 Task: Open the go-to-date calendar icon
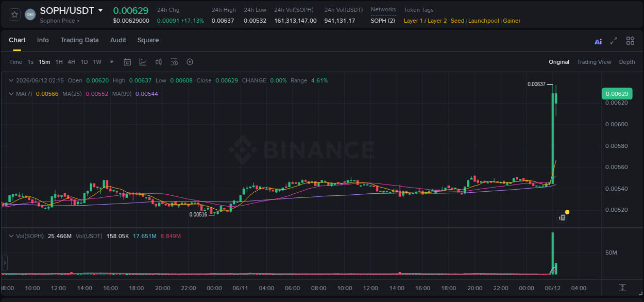(127, 62)
